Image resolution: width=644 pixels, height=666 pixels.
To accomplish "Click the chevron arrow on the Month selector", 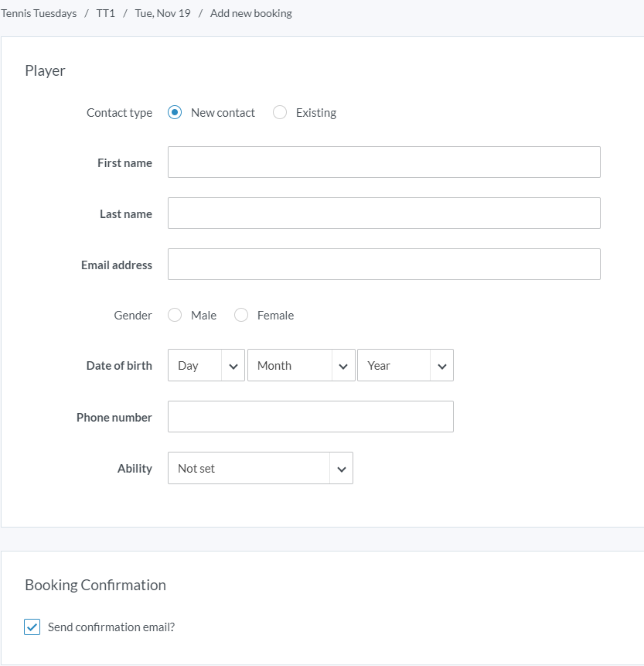I will [x=343, y=367].
